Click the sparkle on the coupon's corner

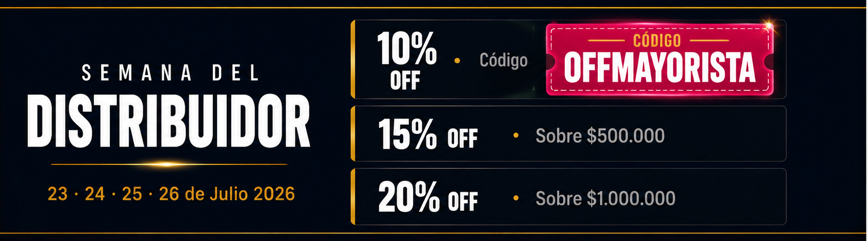coord(767,25)
